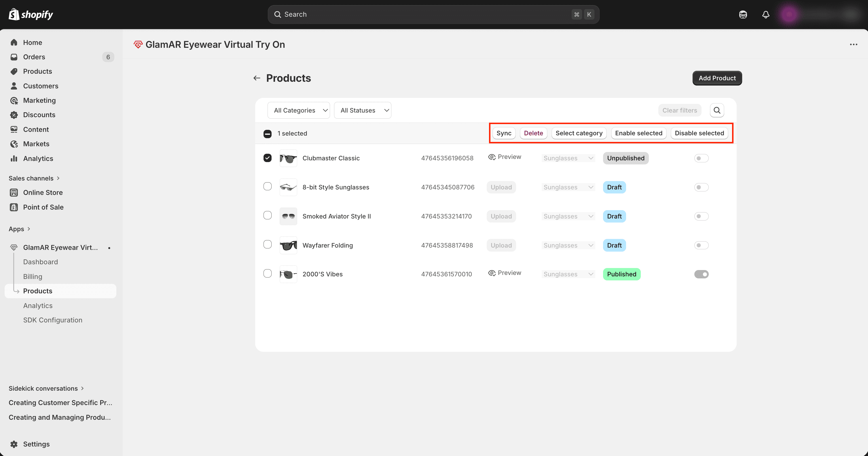The width and height of the screenshot is (868, 456).
Task: Click the Smoked Aviator Style II thumbnail
Action: [288, 216]
